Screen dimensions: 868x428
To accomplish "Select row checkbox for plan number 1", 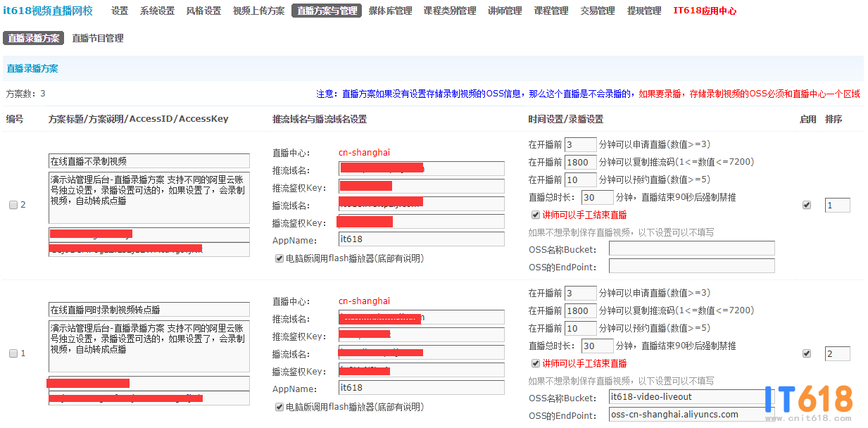I will (13, 353).
